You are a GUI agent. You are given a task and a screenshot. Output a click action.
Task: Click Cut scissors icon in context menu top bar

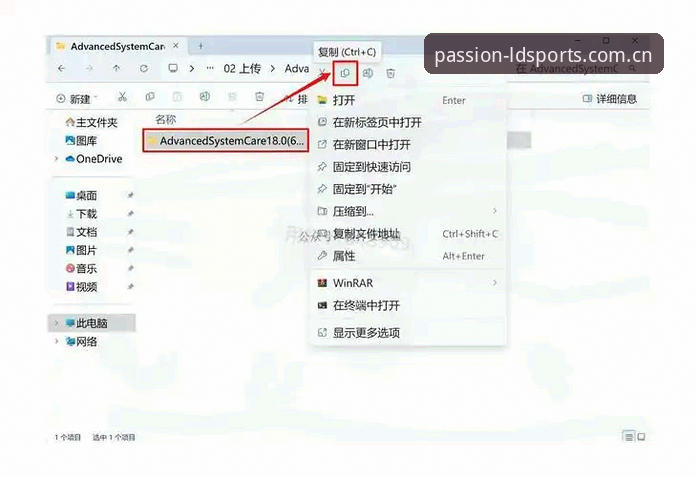(x=323, y=71)
